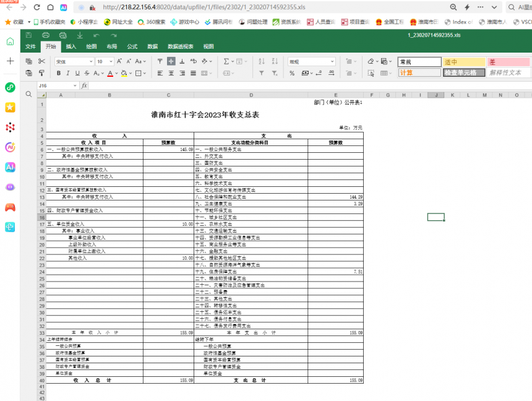Switch to the 数据透视表 tab

[x=181, y=46]
